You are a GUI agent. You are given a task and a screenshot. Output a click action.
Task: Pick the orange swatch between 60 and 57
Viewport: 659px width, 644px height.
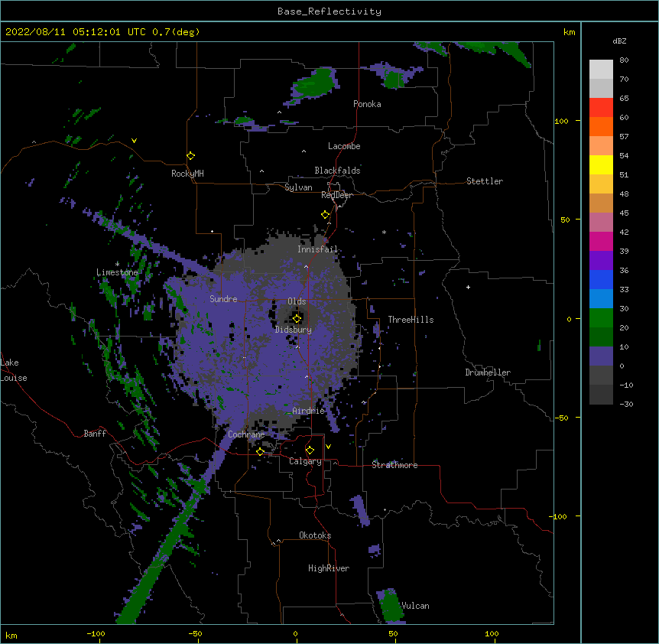pyautogui.click(x=601, y=126)
